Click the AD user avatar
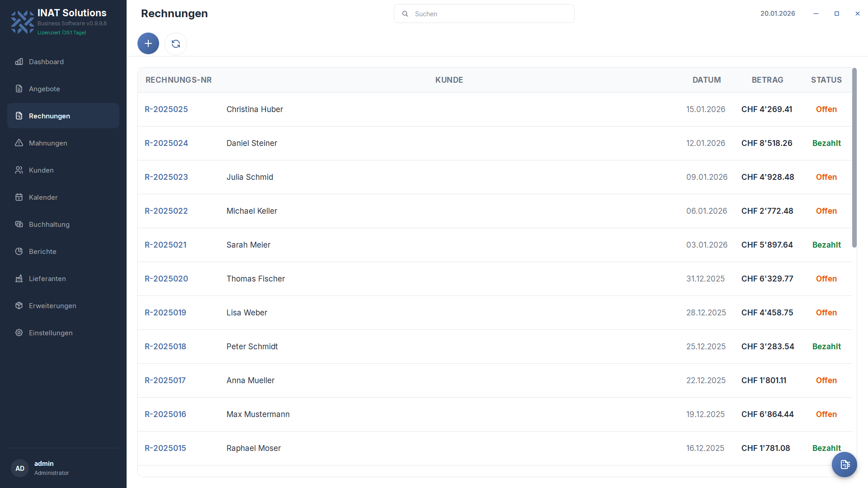 click(20, 469)
